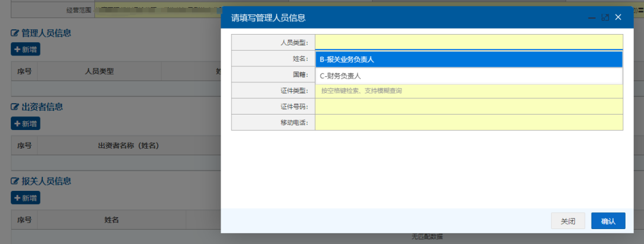The height and width of the screenshot is (244, 644).
Task: Minimize the 请填写管理人员信息 dialog
Action: (x=592, y=18)
